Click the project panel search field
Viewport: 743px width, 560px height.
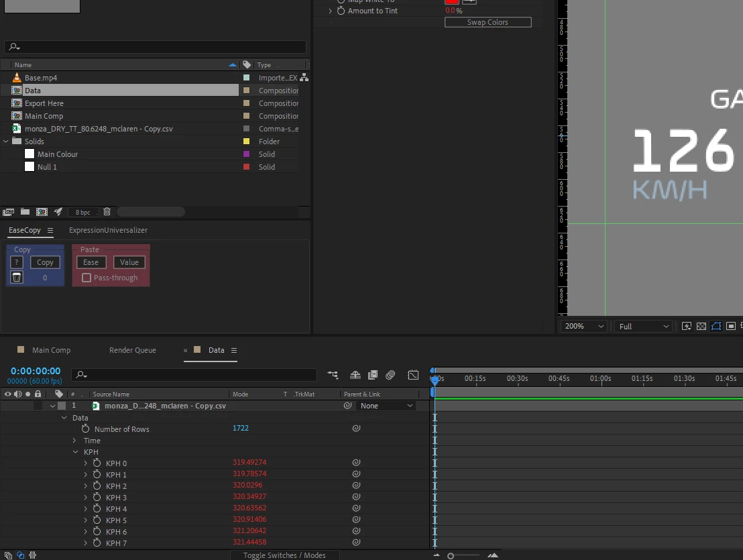click(x=155, y=46)
